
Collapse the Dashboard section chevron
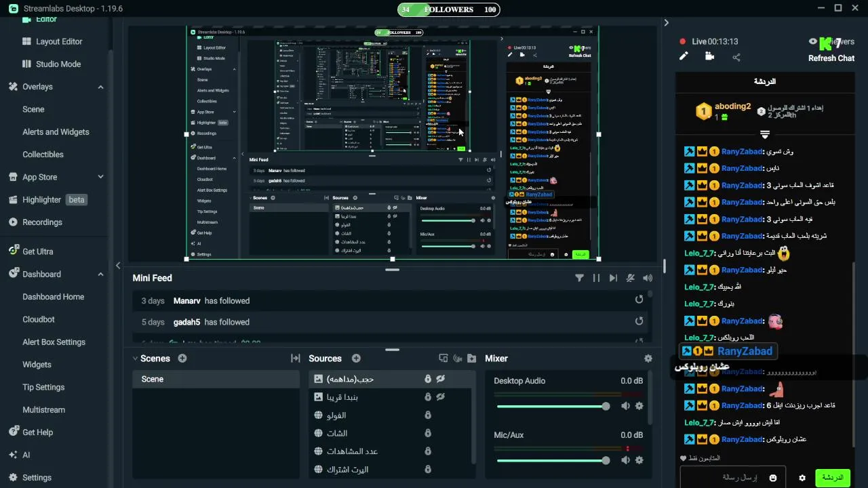click(x=100, y=274)
